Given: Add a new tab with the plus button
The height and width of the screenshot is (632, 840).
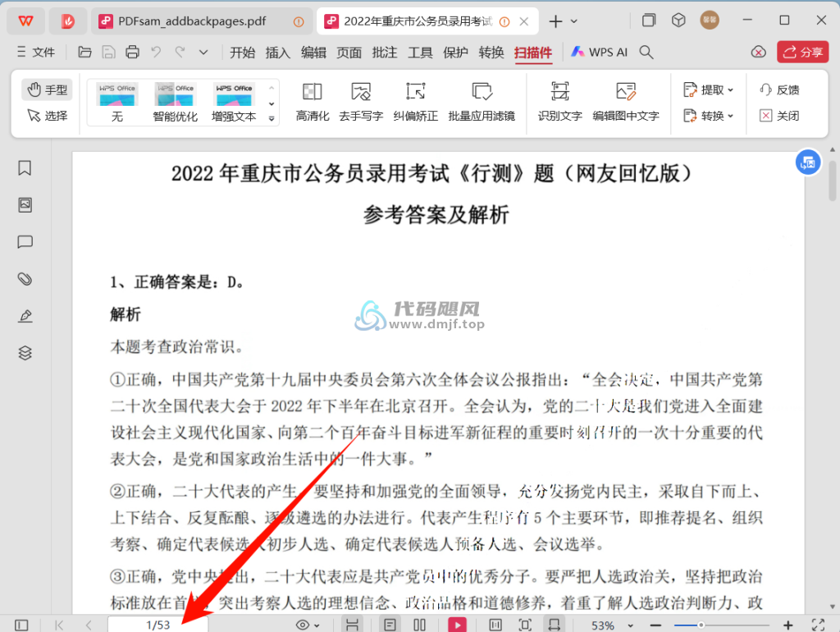Looking at the screenshot, I should 555,21.
